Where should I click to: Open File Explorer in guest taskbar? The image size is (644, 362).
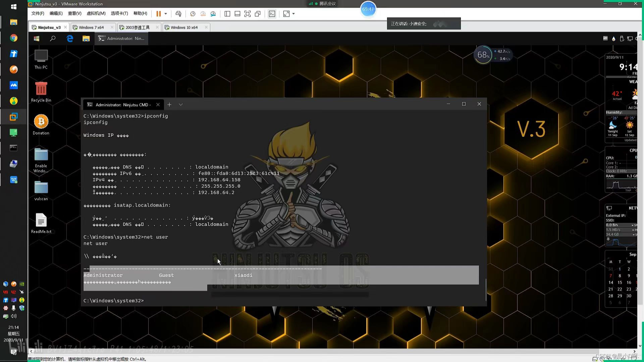(86, 39)
